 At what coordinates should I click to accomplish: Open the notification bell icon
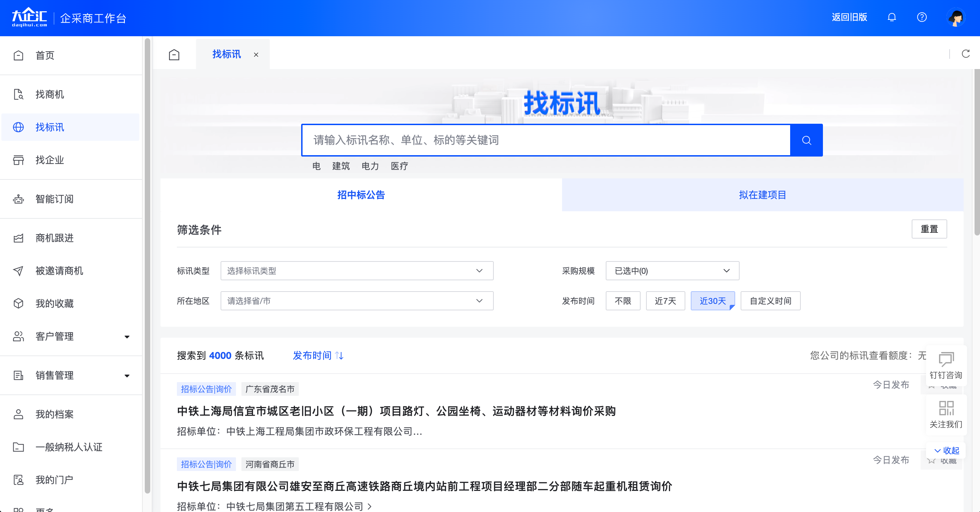[892, 17]
